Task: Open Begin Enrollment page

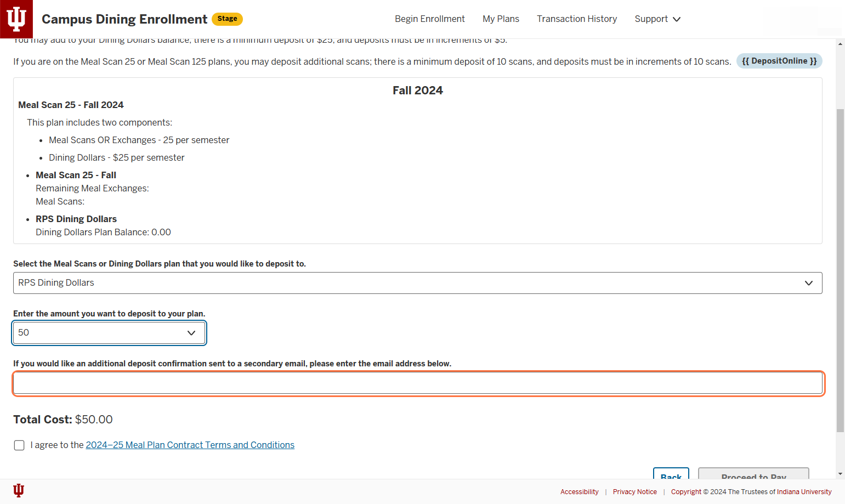Action: (x=429, y=19)
